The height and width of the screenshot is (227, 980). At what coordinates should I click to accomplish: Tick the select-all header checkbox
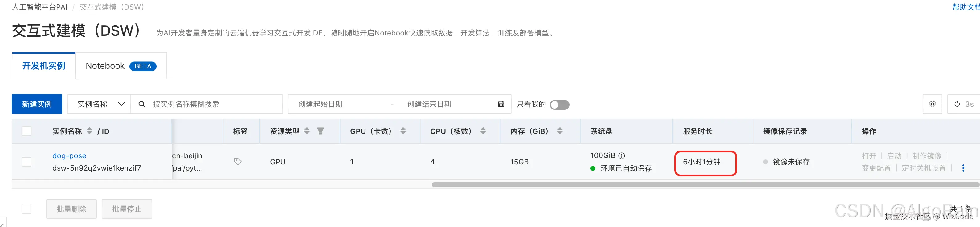click(27, 131)
